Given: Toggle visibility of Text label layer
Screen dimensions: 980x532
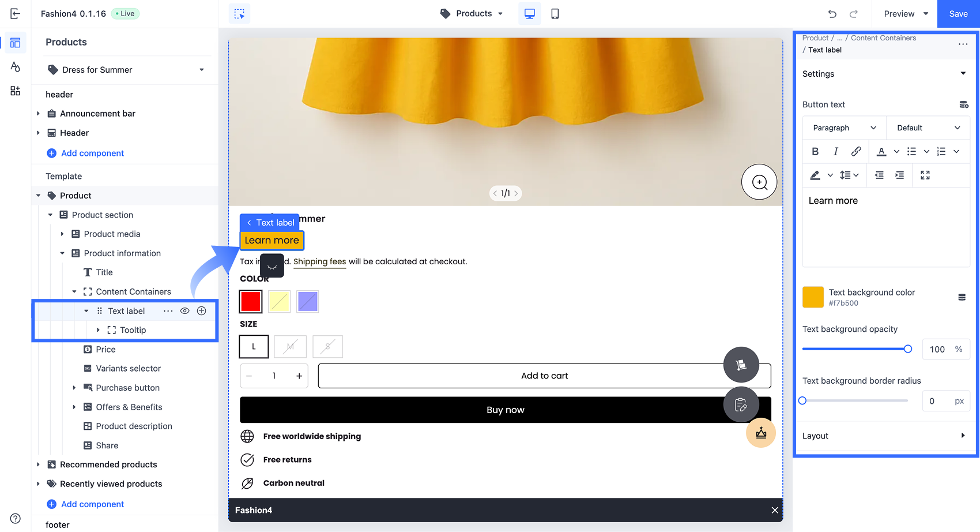Looking at the screenshot, I should 184,311.
